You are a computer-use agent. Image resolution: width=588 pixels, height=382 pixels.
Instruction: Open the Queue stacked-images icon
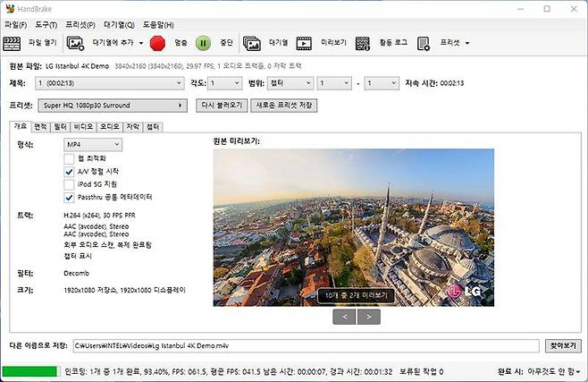click(x=252, y=43)
